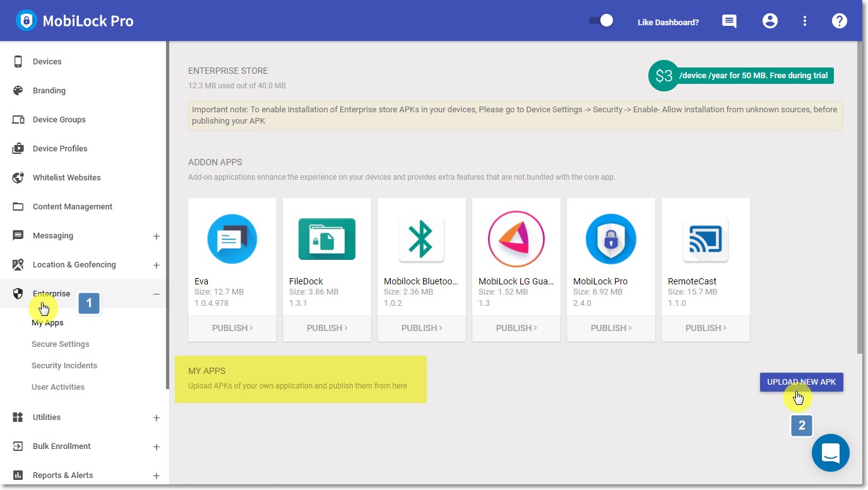This screenshot has height=490, width=868.
Task: Expand the Reports & Alerts plus
Action: (157, 476)
